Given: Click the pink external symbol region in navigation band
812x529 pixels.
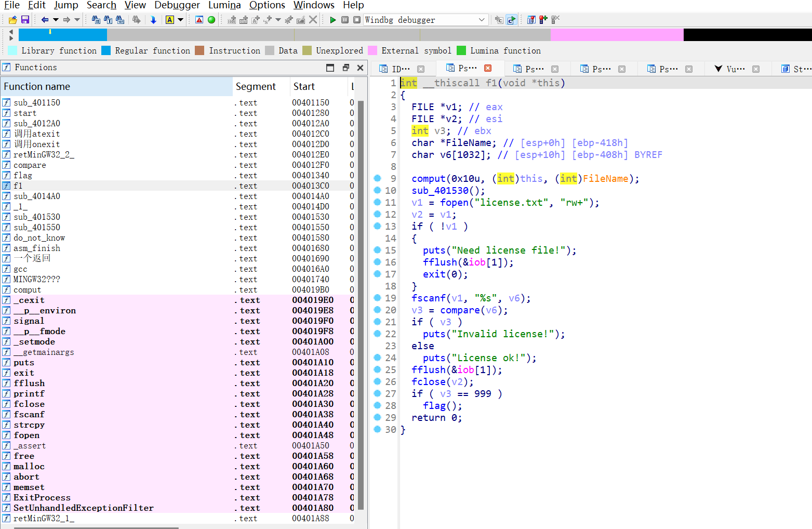Looking at the screenshot, I should pyautogui.click(x=617, y=35).
